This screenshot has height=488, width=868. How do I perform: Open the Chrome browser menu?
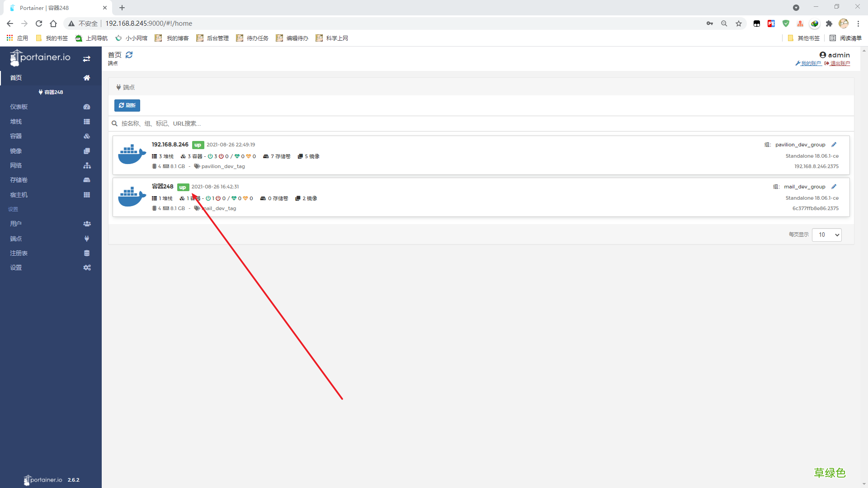click(x=859, y=23)
